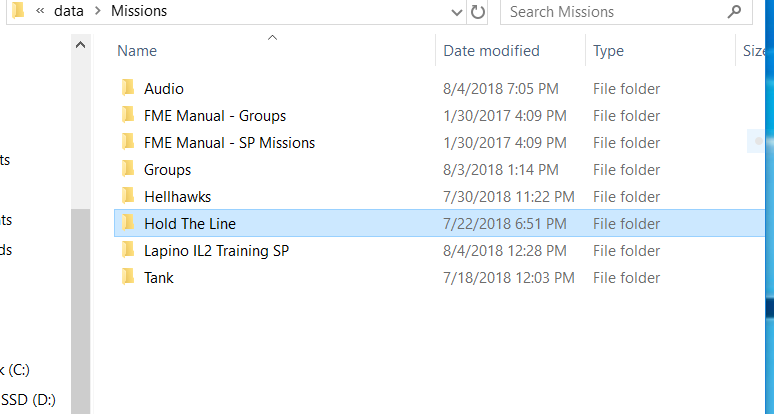Expand the hidden path chevrons before data

(40, 11)
